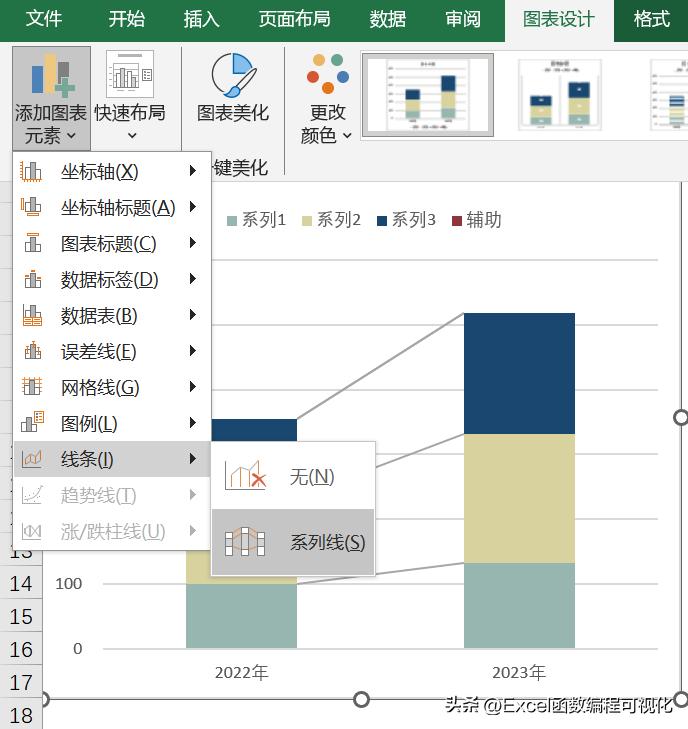Image resolution: width=688 pixels, height=729 pixels.
Task: Switch to the 图表设计 tab
Action: click(559, 20)
